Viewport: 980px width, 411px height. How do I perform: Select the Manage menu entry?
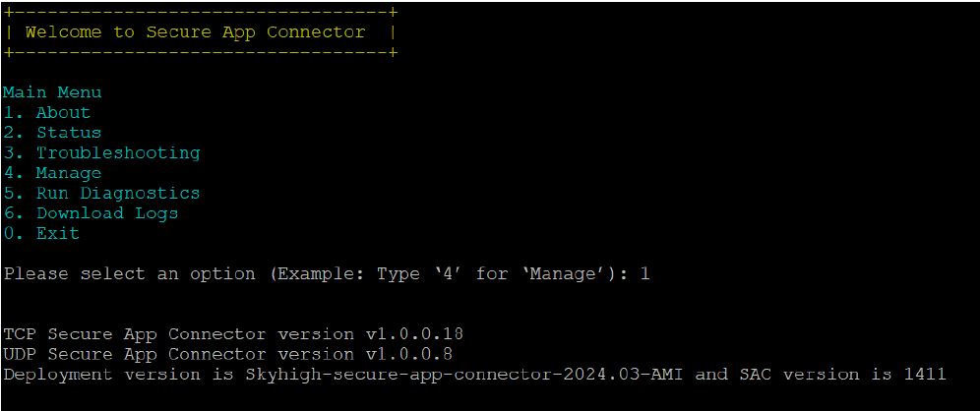point(52,173)
